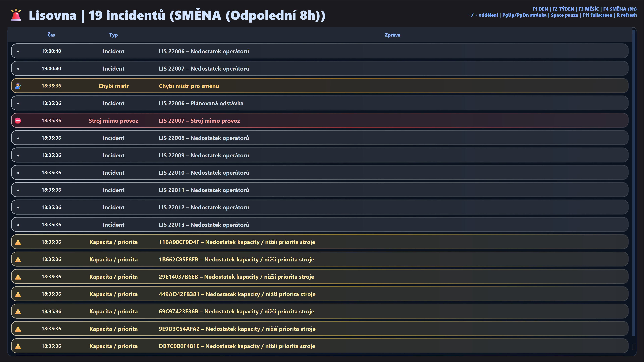
Task: Click warning triangle on 9E9D3C54AFA2 row
Action: click(18, 329)
